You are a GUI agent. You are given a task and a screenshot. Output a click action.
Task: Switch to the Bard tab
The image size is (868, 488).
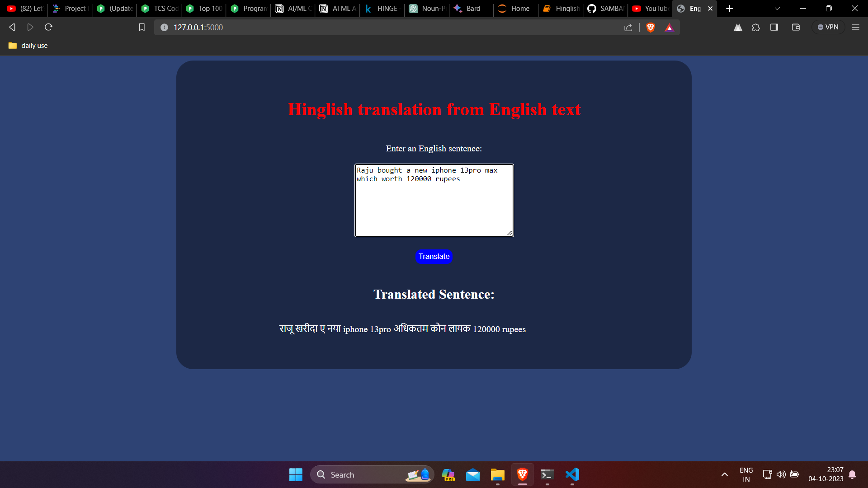tap(470, 8)
